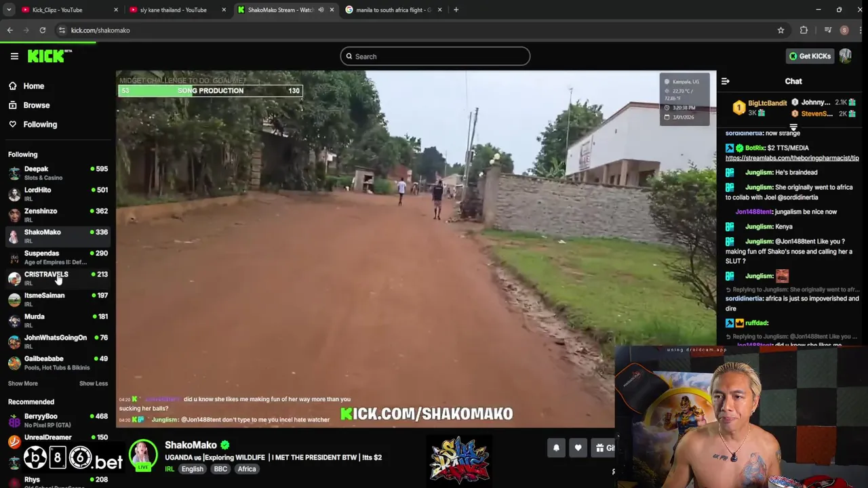
Task: Expand the gift leaderboard chevron
Action: pyautogui.click(x=793, y=127)
